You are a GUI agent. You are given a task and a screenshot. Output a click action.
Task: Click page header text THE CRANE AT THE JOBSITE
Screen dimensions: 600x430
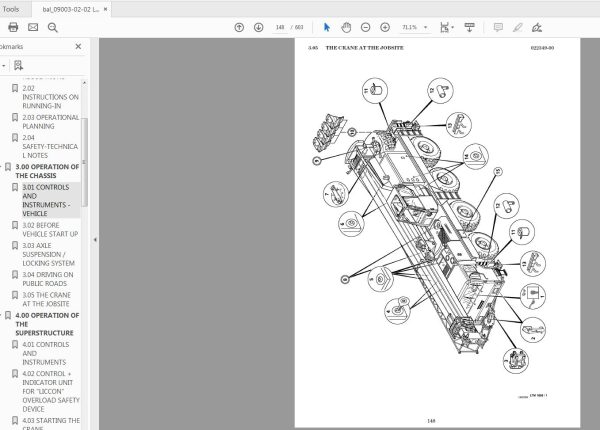(x=364, y=48)
